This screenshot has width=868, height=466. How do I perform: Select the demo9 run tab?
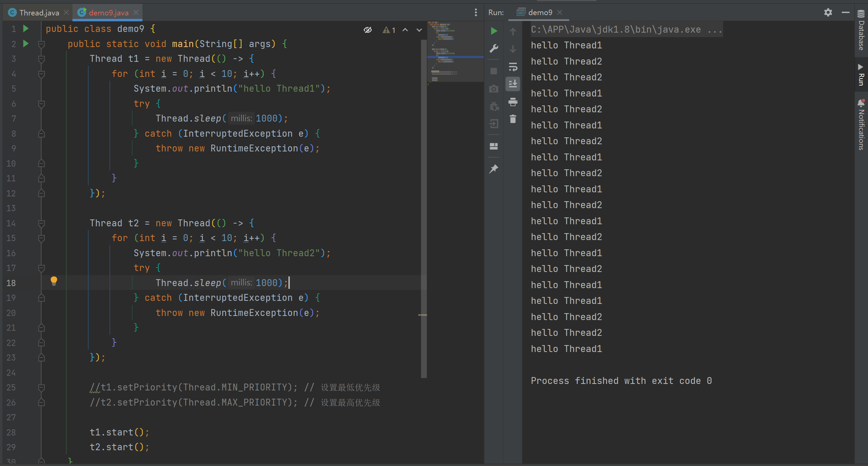[539, 13]
